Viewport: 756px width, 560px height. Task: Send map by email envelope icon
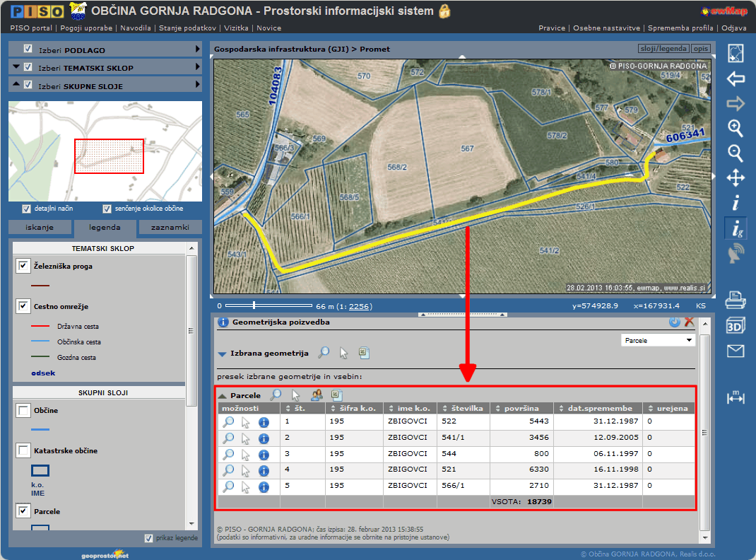(x=736, y=351)
